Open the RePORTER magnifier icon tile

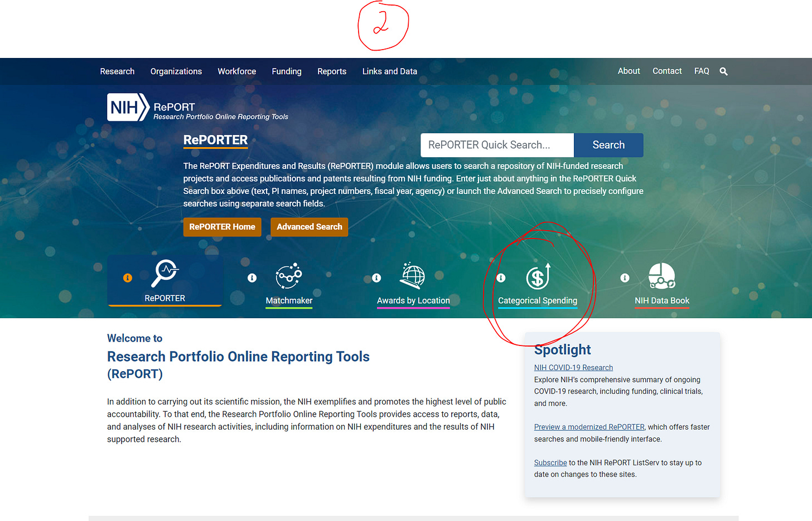pyautogui.click(x=165, y=273)
